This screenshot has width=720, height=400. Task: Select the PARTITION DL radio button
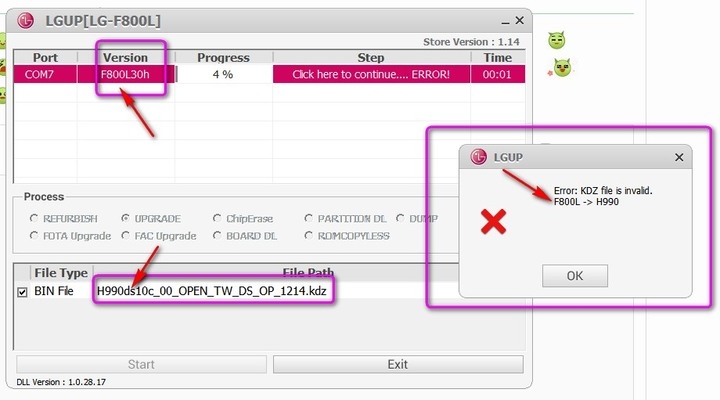click(x=308, y=218)
